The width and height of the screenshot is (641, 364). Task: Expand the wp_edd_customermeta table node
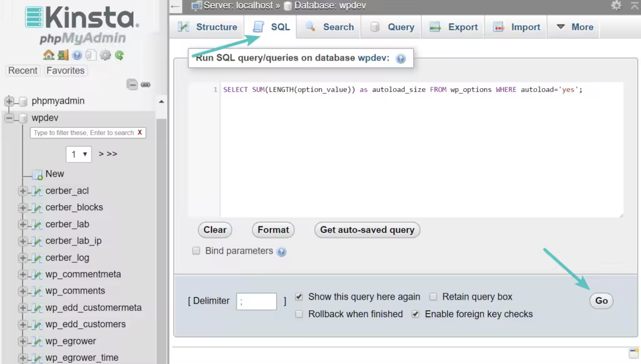23,308
